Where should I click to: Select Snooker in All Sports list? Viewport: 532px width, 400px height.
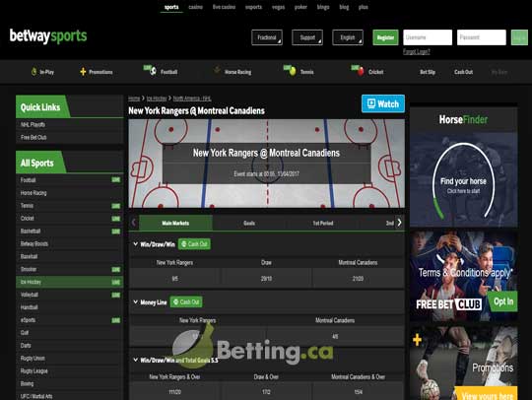[x=70, y=269]
